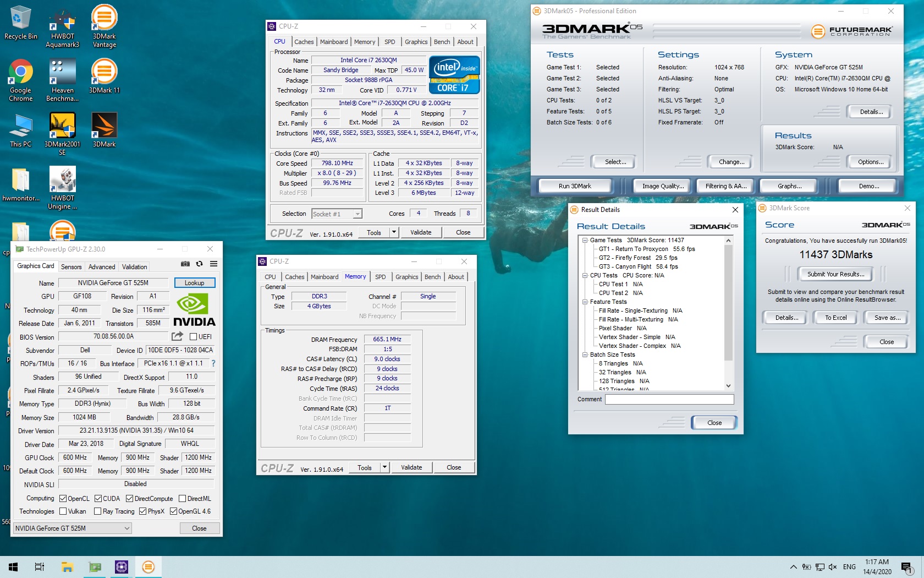
Task: Collapse the Batch Size Tests tree node
Action: (x=585, y=355)
